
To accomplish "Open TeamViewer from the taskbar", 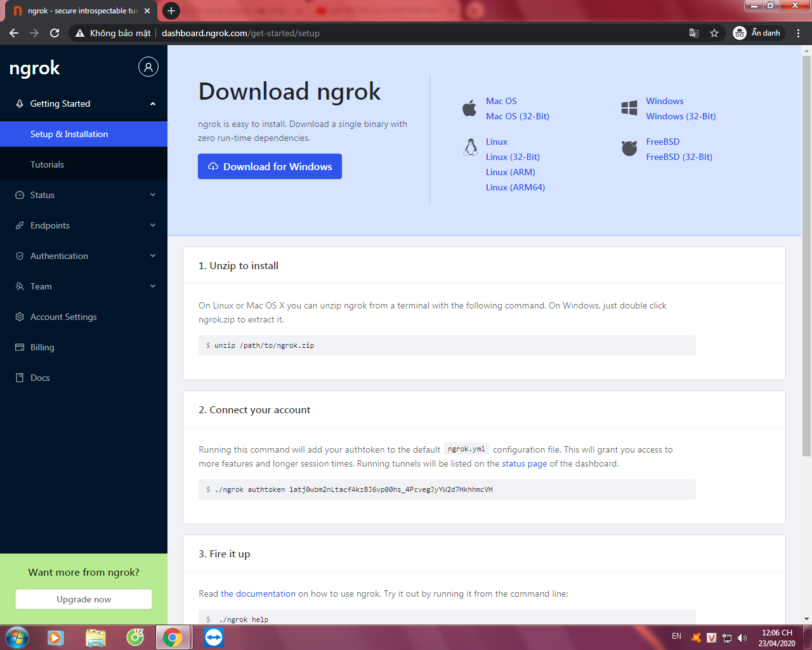I will pos(214,637).
